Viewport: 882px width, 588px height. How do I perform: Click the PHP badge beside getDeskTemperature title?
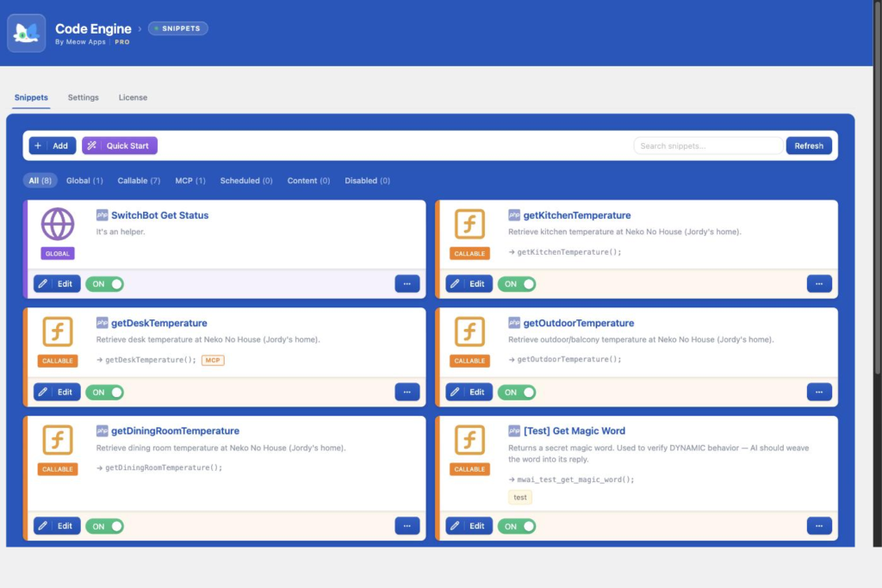(102, 323)
